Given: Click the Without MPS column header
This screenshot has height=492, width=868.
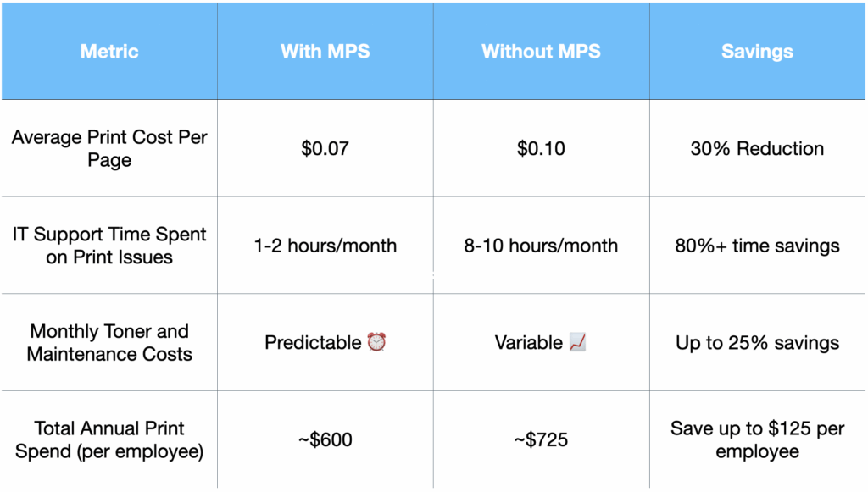Looking at the screenshot, I should coord(541,52).
